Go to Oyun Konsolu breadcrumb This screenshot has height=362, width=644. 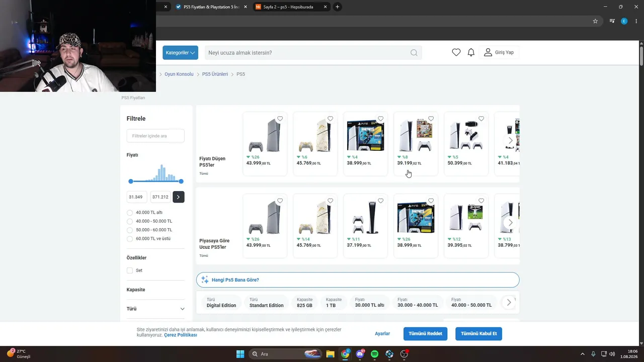(x=179, y=74)
